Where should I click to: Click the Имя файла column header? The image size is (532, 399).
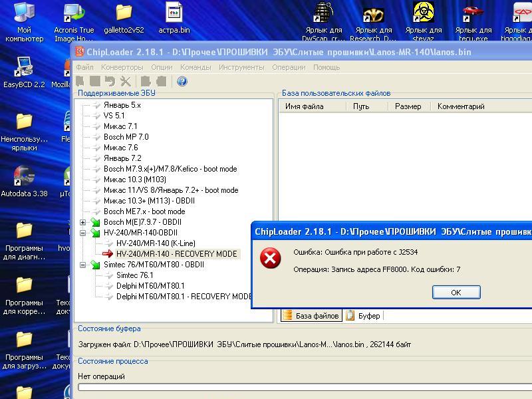coord(304,106)
